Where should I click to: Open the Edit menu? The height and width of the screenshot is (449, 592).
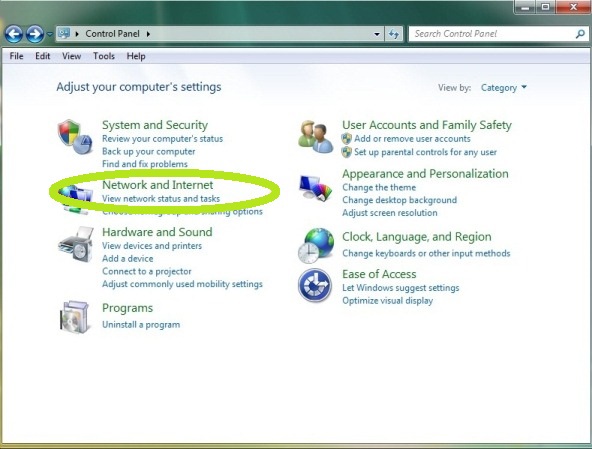[x=43, y=56]
